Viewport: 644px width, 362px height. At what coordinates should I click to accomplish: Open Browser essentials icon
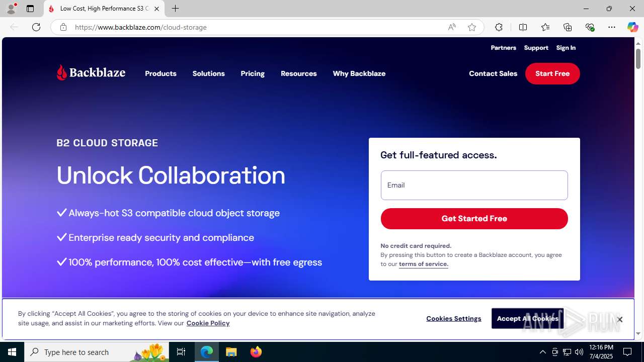(590, 27)
